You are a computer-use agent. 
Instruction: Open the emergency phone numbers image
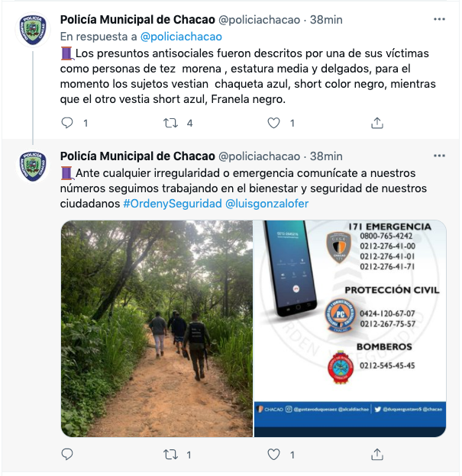coord(350,328)
